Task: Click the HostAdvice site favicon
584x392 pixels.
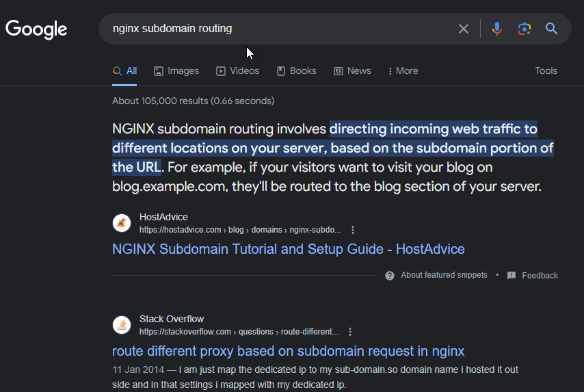Action: (122, 223)
